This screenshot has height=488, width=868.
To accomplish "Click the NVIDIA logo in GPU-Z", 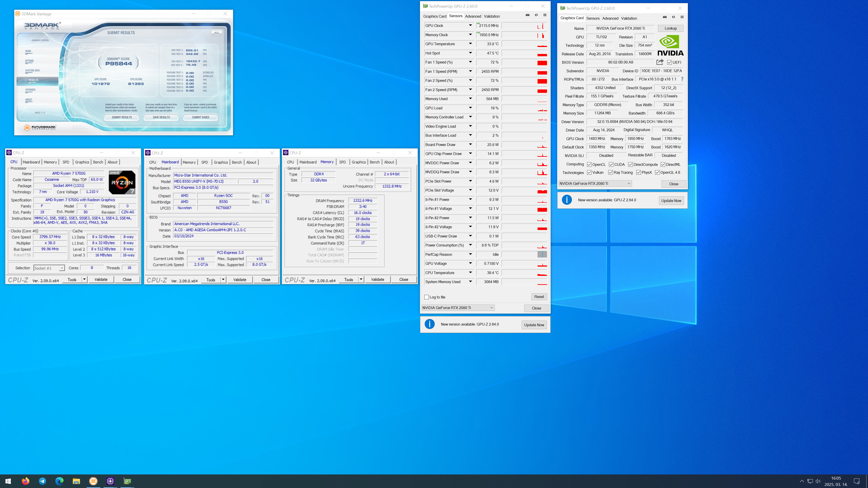I will coord(670,45).
